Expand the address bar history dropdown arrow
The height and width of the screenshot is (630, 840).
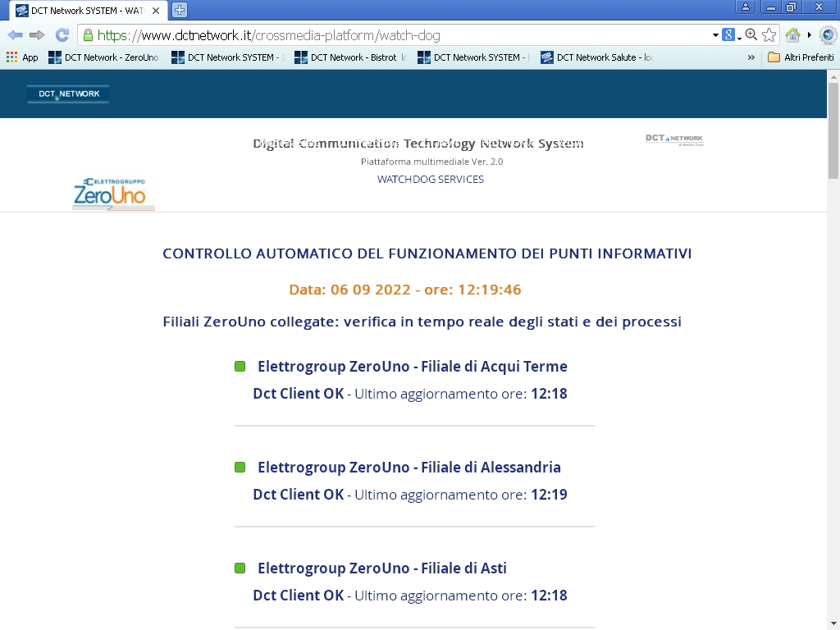tap(715, 35)
